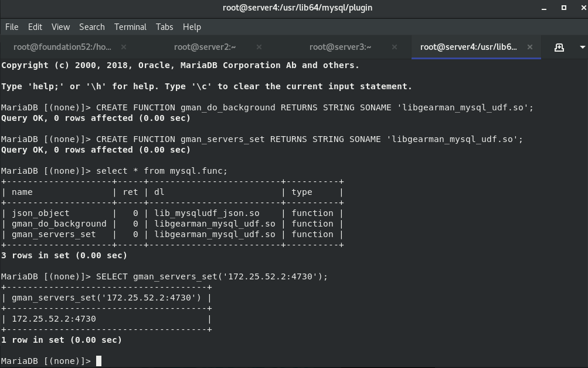Open the Tabs menu
588x368 pixels.
pyautogui.click(x=164, y=27)
